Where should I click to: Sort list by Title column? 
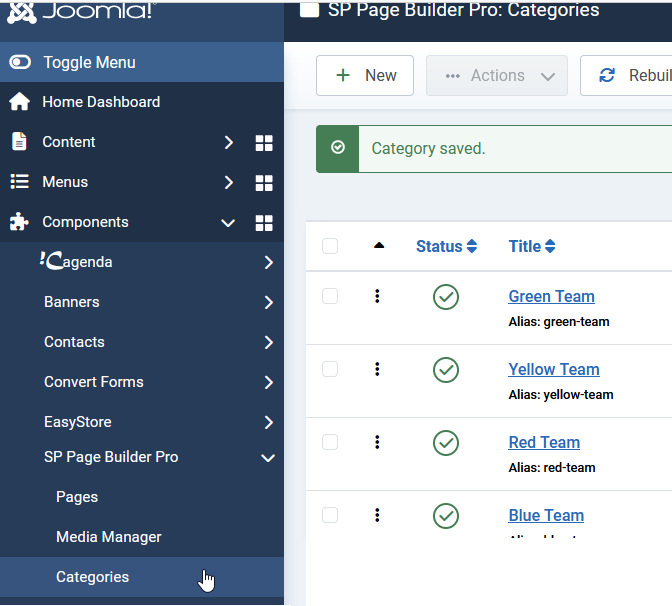[x=532, y=246]
